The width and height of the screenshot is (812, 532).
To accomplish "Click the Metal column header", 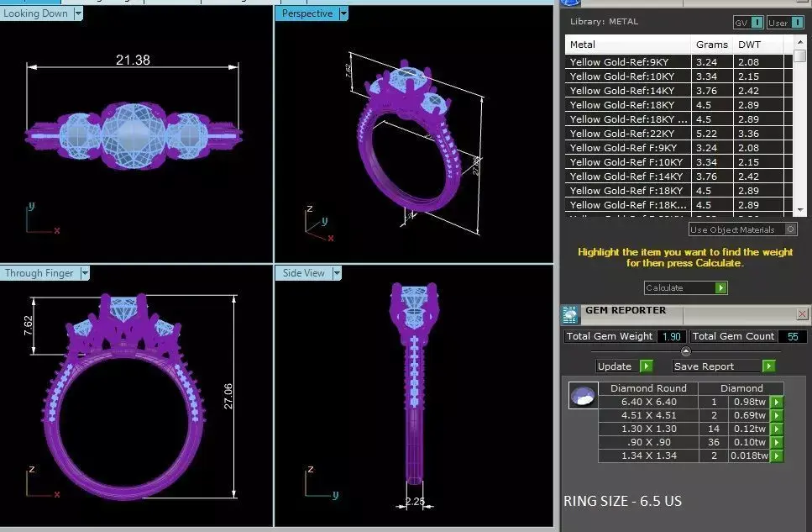I will 627,45.
